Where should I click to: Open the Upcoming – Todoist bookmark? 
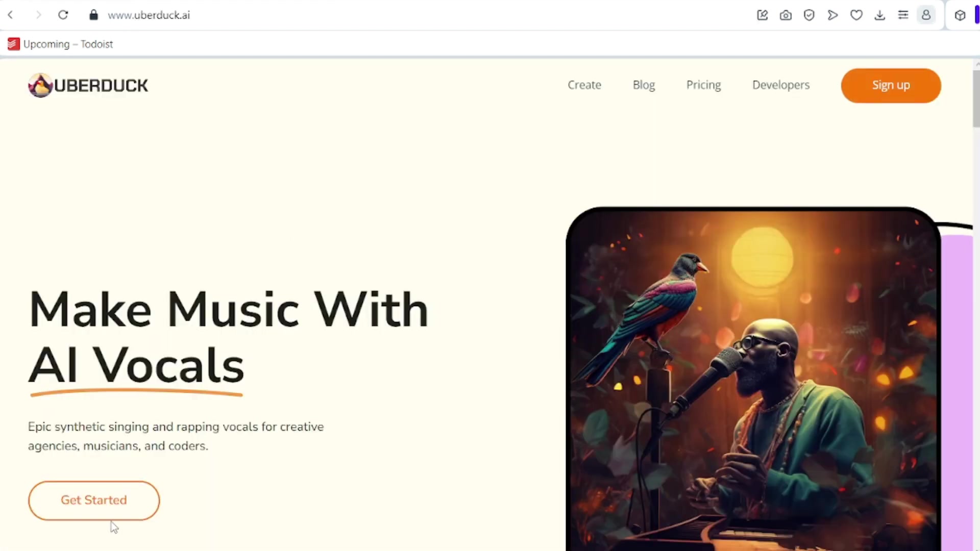pyautogui.click(x=60, y=44)
